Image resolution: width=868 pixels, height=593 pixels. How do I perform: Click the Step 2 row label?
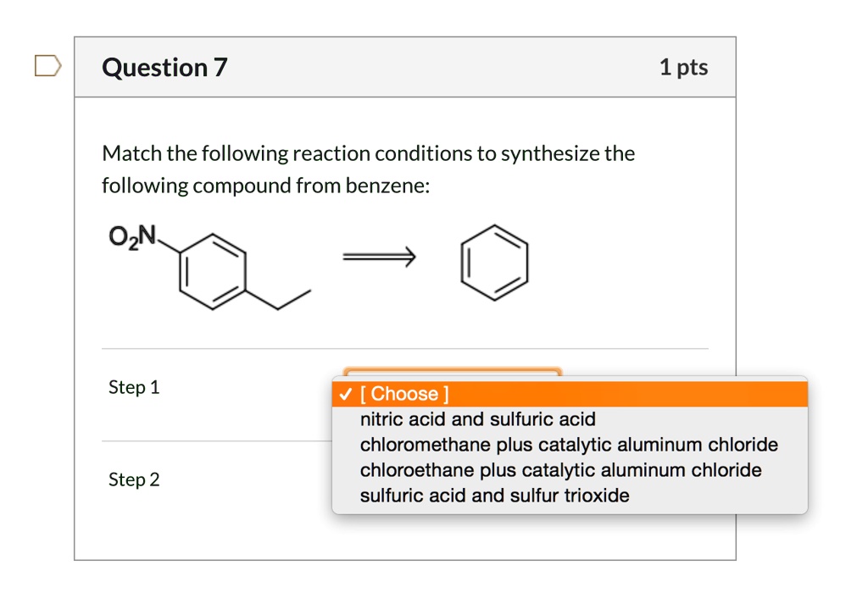pos(133,479)
